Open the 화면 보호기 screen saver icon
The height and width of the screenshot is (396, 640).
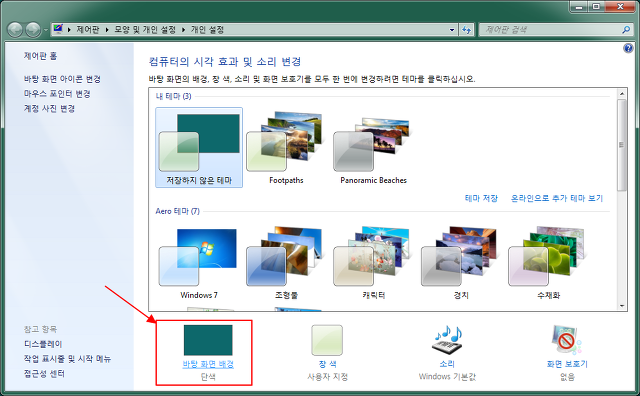click(x=567, y=340)
